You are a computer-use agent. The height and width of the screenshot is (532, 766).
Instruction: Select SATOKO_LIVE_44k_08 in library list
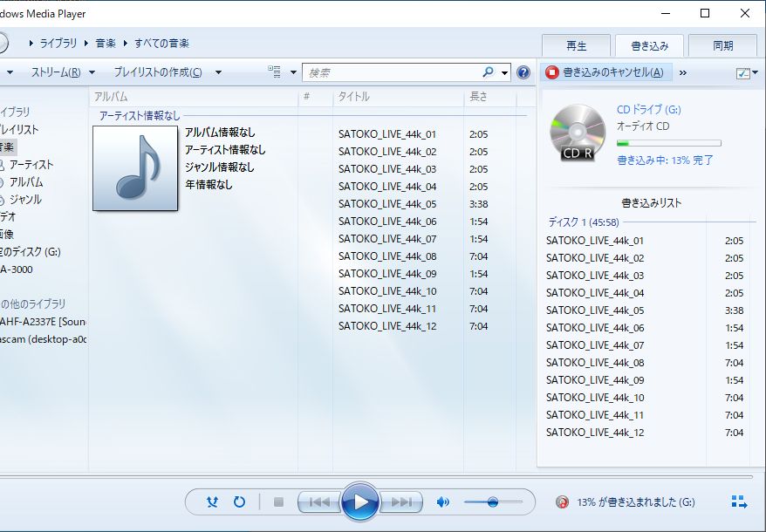387,256
